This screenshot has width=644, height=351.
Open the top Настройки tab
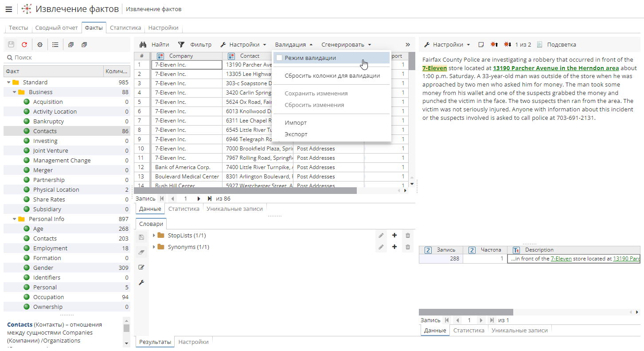pyautogui.click(x=163, y=28)
